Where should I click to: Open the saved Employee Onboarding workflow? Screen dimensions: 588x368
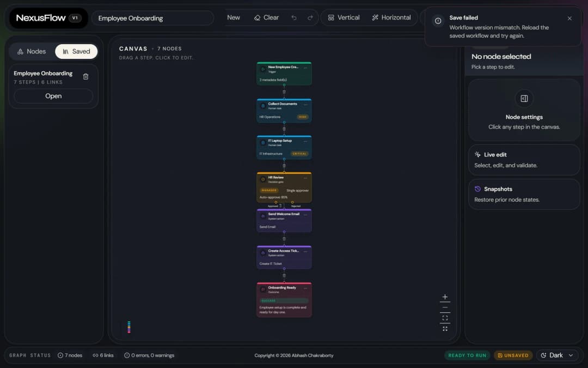click(53, 96)
